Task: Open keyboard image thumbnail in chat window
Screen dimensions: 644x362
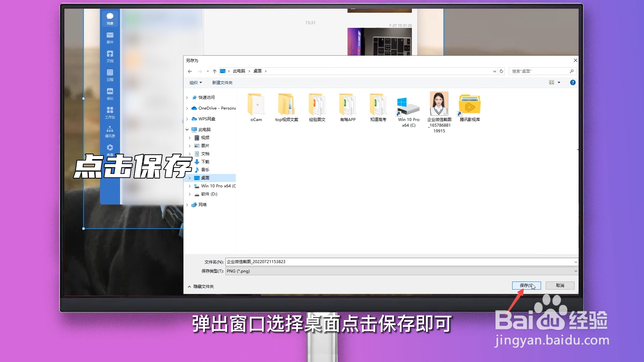Action: 379,42
